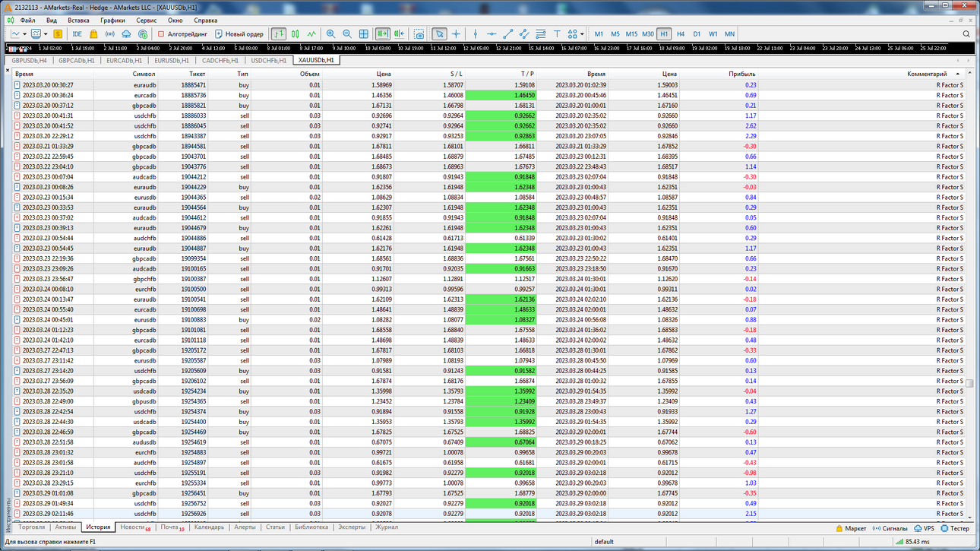980x551 pixels.
Task: Select the row with ticket 18885471
Action: pos(490,85)
